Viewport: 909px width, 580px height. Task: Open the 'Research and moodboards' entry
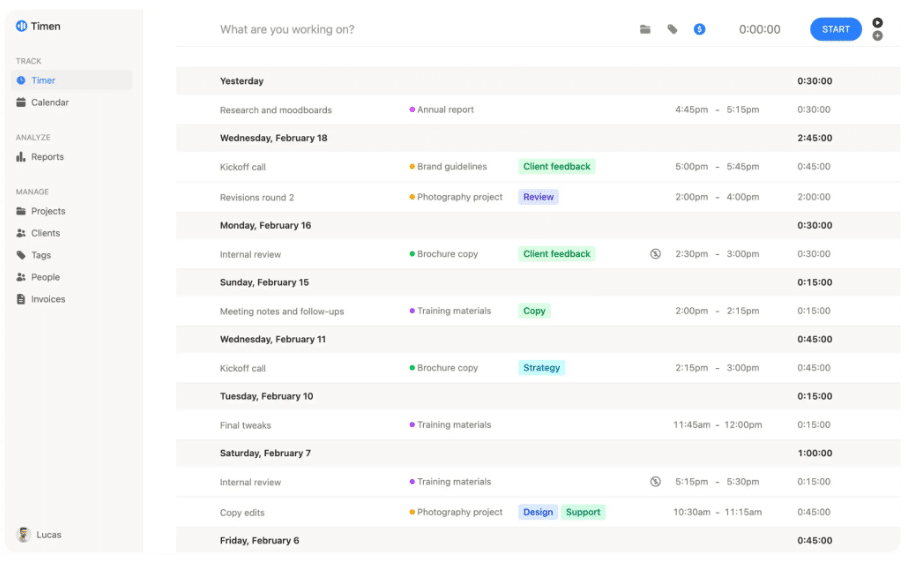coord(276,110)
